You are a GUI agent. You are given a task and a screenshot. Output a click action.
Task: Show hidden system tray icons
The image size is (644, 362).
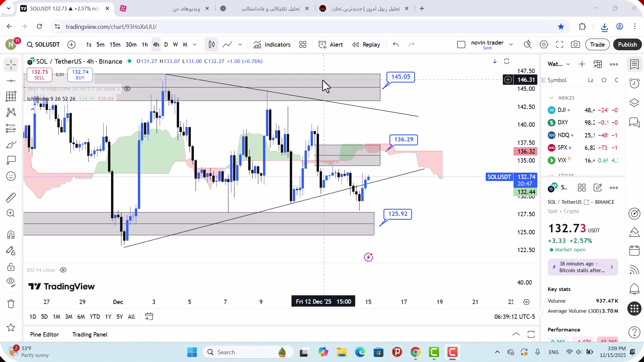click(497, 352)
